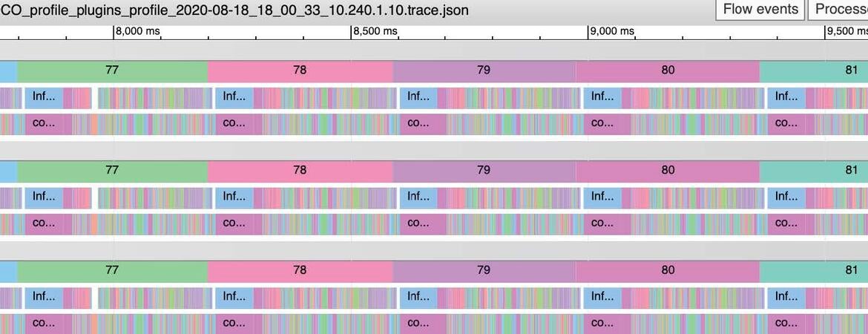Choose the Inf... event under step 78, bottom group

tap(234, 298)
